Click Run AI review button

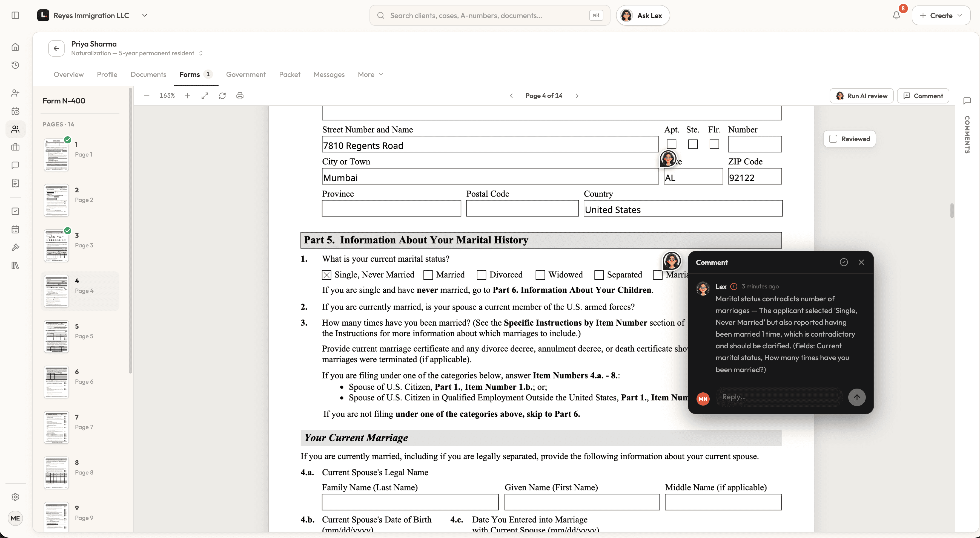[x=861, y=96]
